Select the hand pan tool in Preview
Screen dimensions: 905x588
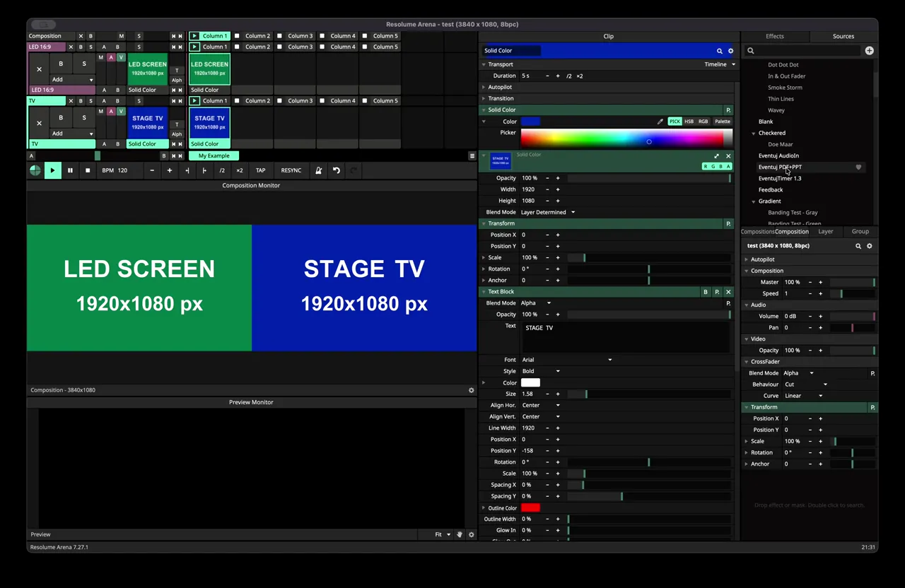[x=460, y=535]
